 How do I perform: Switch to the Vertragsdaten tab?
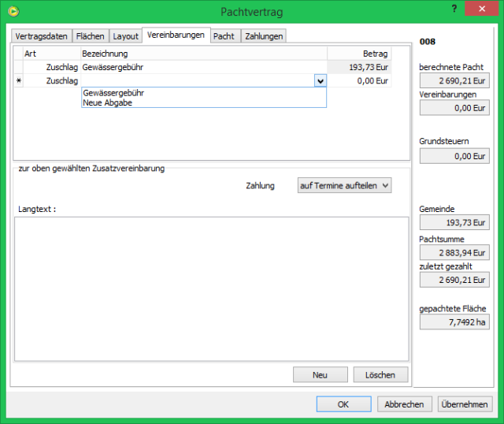(x=42, y=36)
